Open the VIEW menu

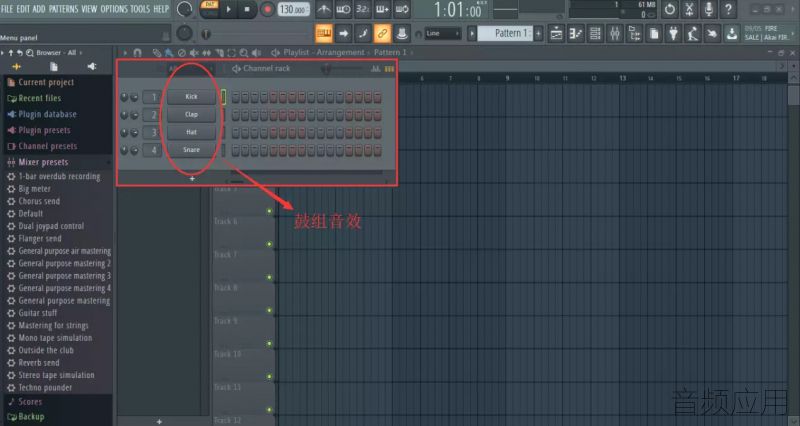pyautogui.click(x=89, y=9)
